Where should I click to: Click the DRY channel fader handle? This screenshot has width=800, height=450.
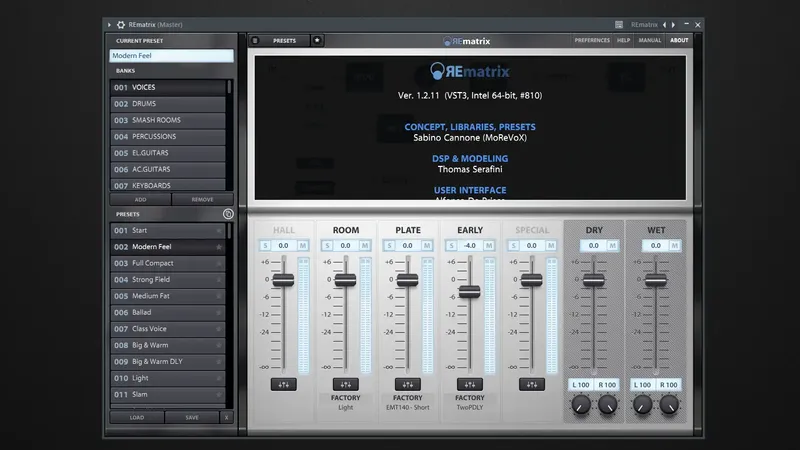(594, 280)
